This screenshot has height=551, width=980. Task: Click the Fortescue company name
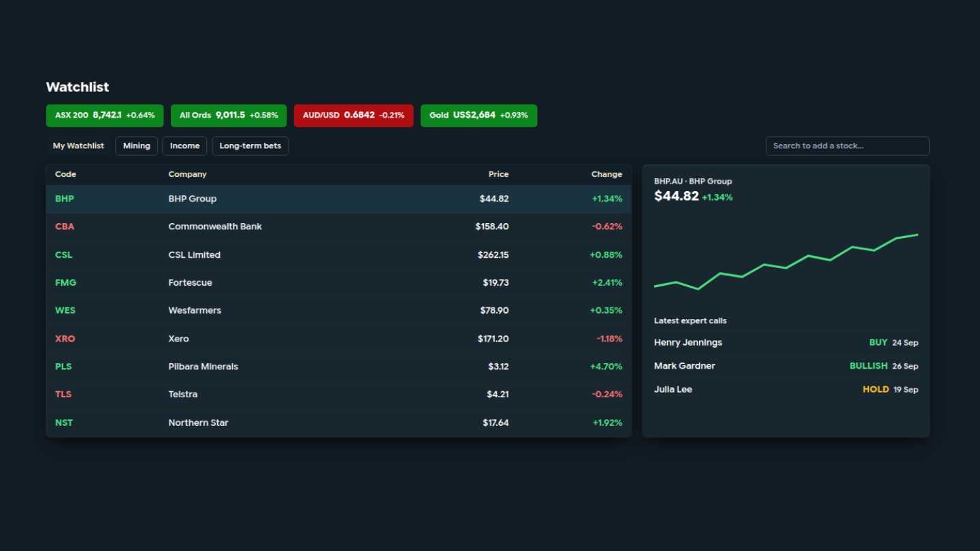(x=191, y=282)
